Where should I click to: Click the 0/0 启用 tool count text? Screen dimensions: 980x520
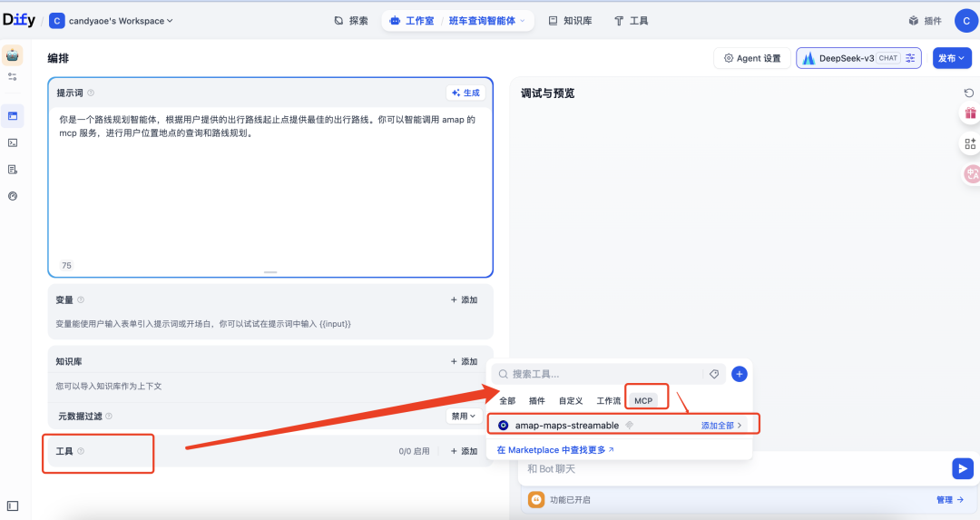click(x=414, y=451)
